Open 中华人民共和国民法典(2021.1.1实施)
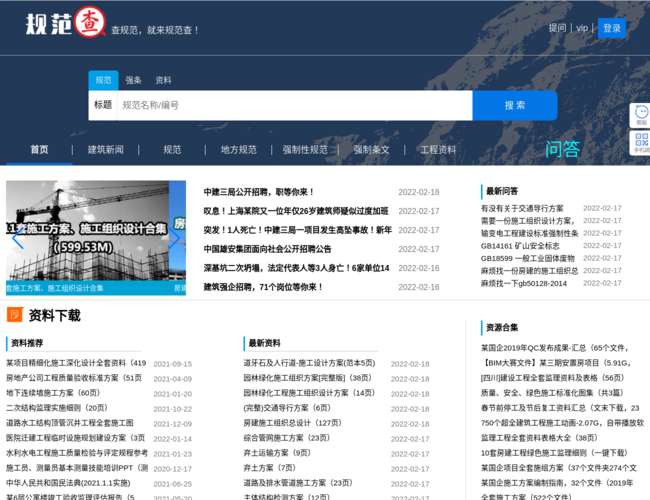650x500 pixels. (68, 483)
